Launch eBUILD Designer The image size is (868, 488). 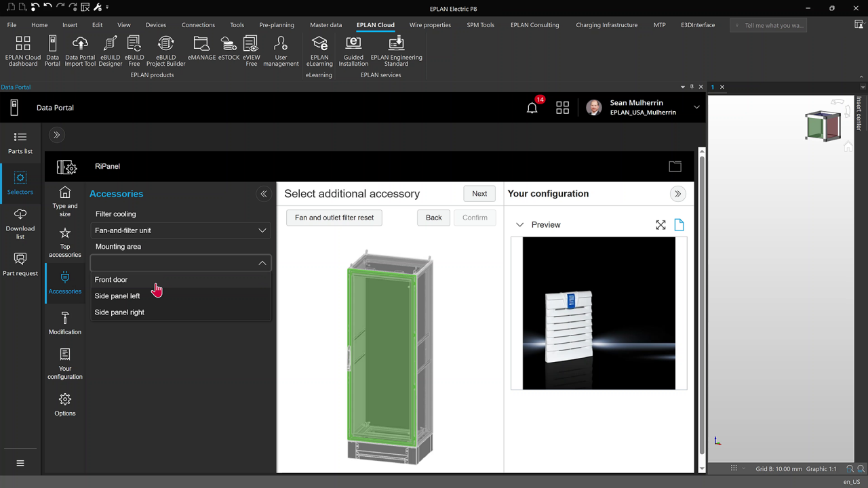110,52
